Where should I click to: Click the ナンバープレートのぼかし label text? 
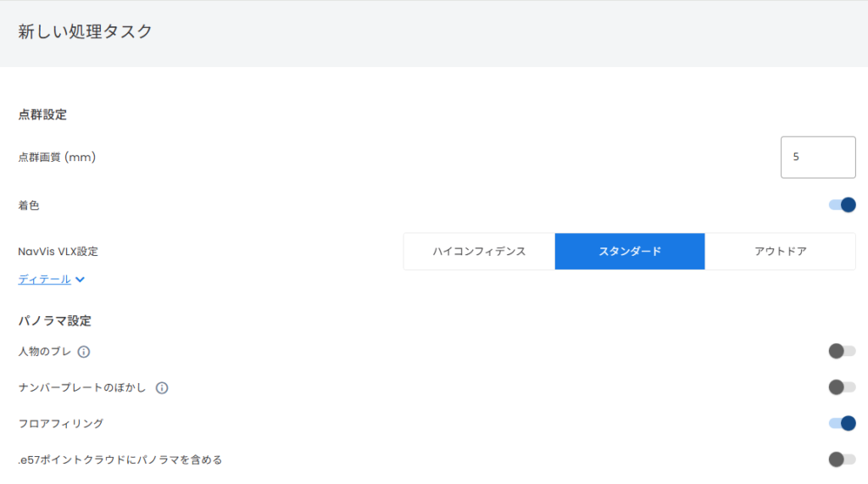pyautogui.click(x=82, y=388)
